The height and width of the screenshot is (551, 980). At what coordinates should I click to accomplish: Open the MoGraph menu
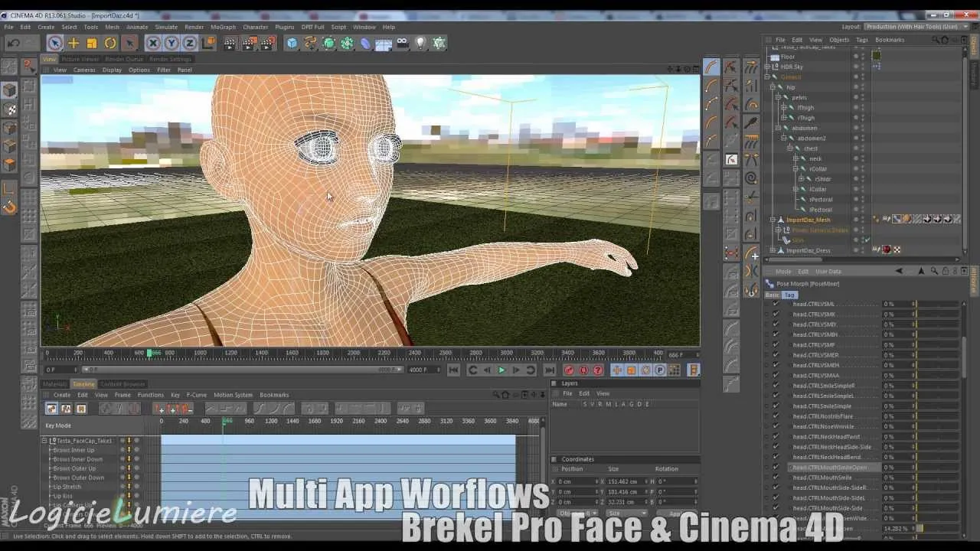coord(223,27)
